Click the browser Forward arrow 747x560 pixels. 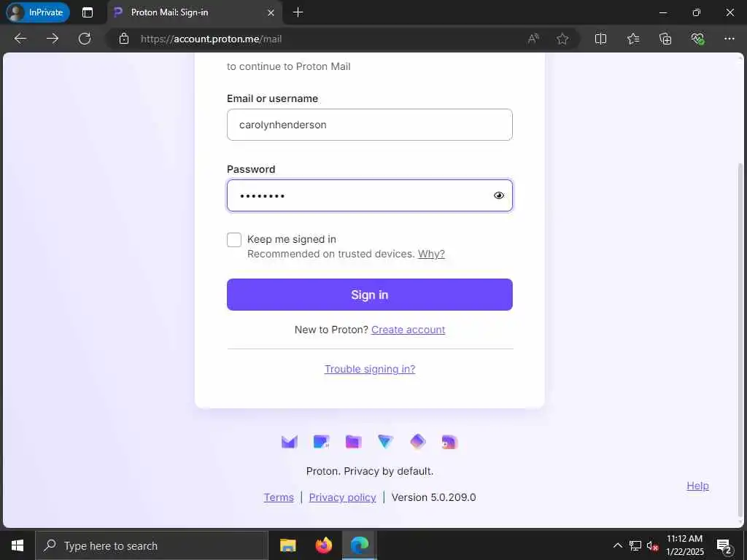pyautogui.click(x=53, y=39)
